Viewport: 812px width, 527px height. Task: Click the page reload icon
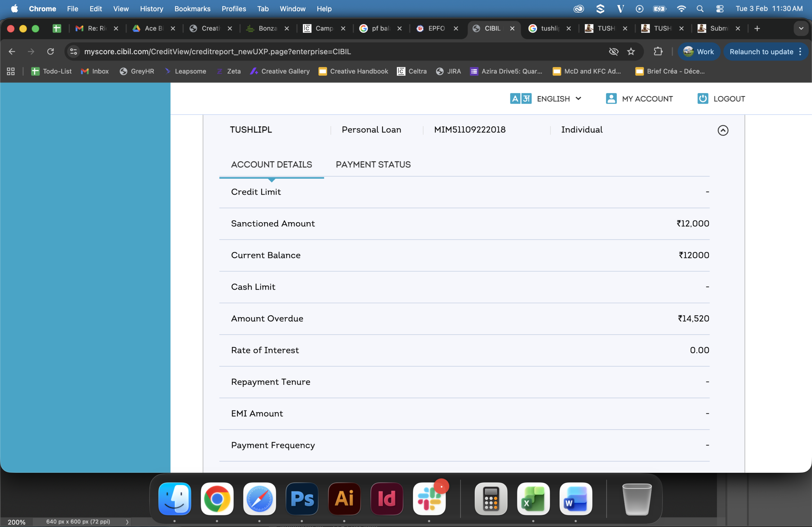(50, 51)
